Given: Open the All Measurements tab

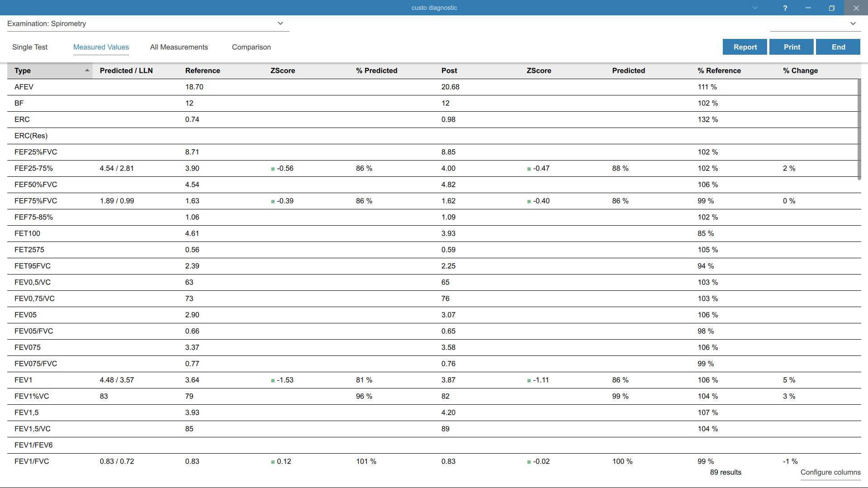Looking at the screenshot, I should [179, 47].
